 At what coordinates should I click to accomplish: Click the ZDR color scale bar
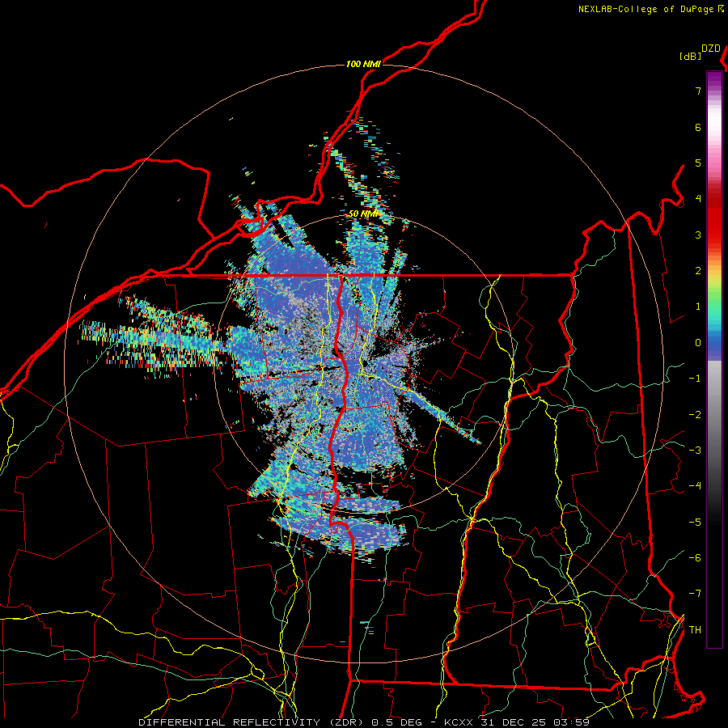tap(714, 359)
